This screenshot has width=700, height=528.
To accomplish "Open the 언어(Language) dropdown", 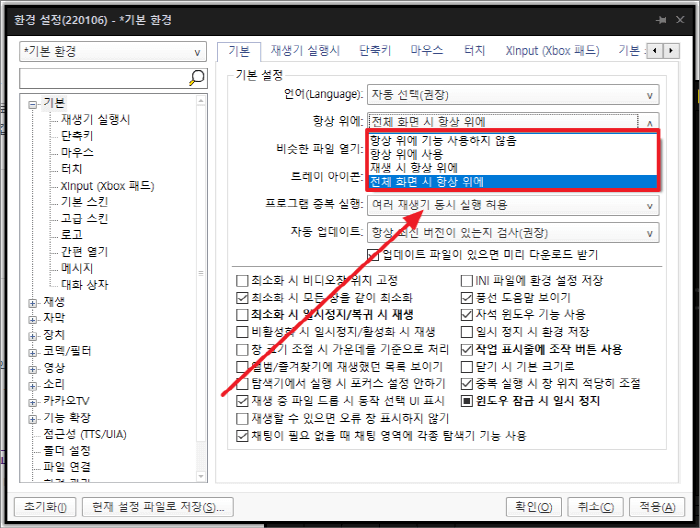I will (x=513, y=95).
